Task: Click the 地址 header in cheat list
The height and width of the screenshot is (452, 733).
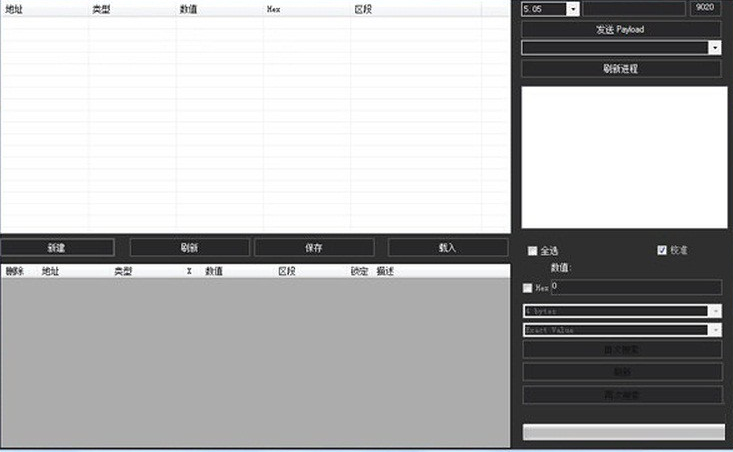Action: click(50, 271)
